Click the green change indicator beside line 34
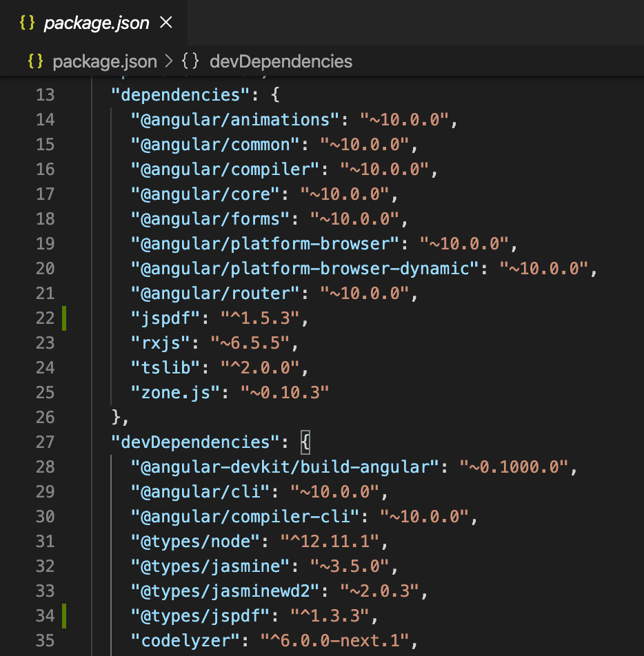 63,615
